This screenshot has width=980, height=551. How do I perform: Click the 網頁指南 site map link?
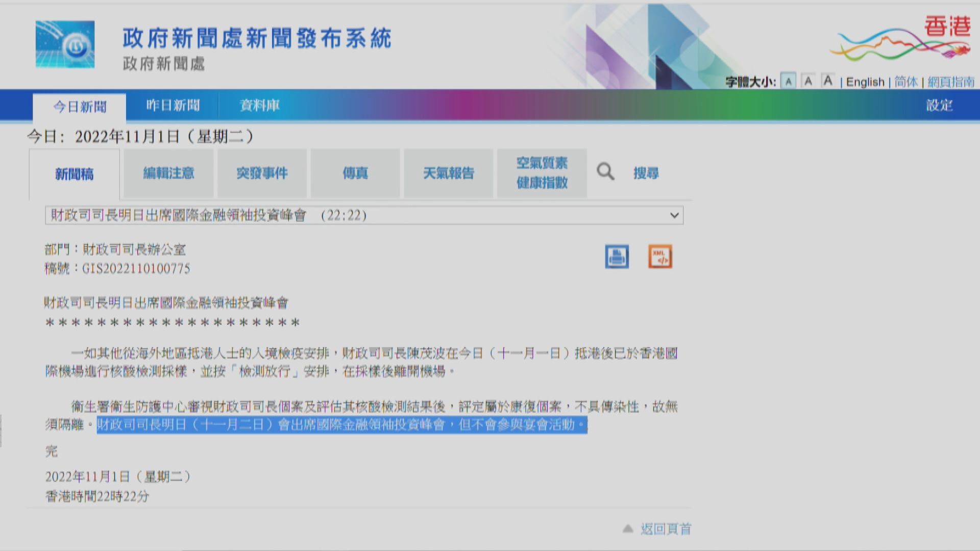951,82
